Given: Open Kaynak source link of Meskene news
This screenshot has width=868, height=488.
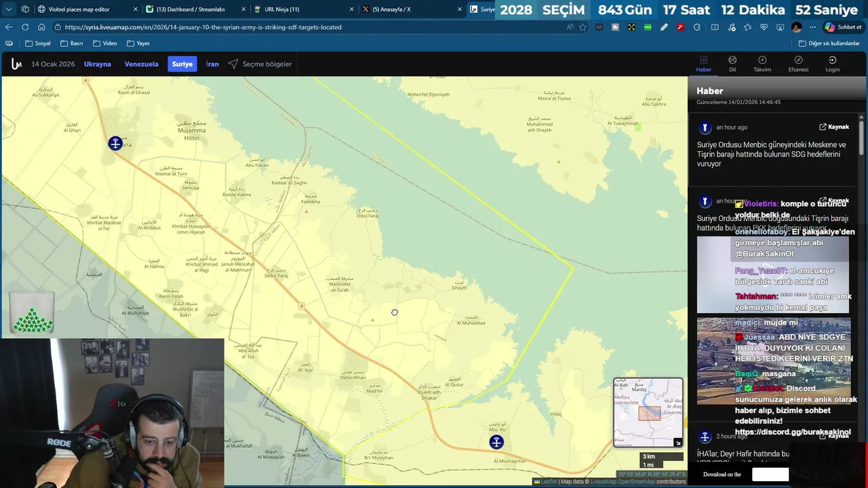Looking at the screenshot, I should pos(834,127).
